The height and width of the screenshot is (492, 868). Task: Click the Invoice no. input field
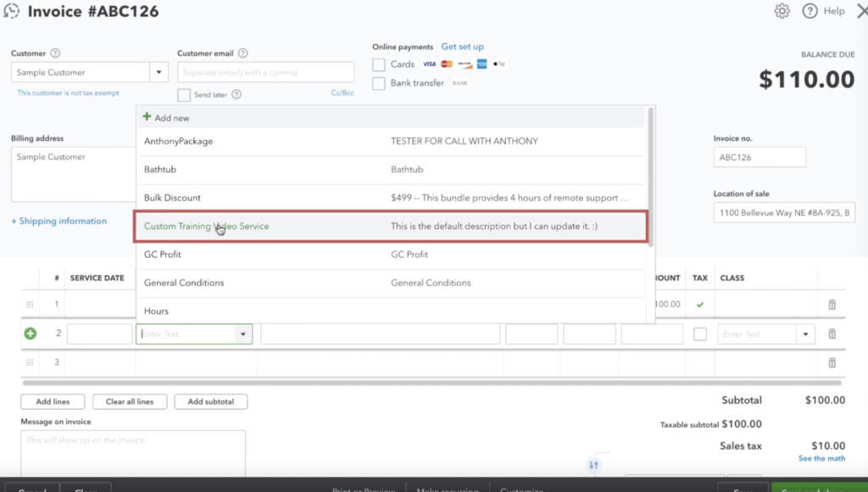pos(759,157)
